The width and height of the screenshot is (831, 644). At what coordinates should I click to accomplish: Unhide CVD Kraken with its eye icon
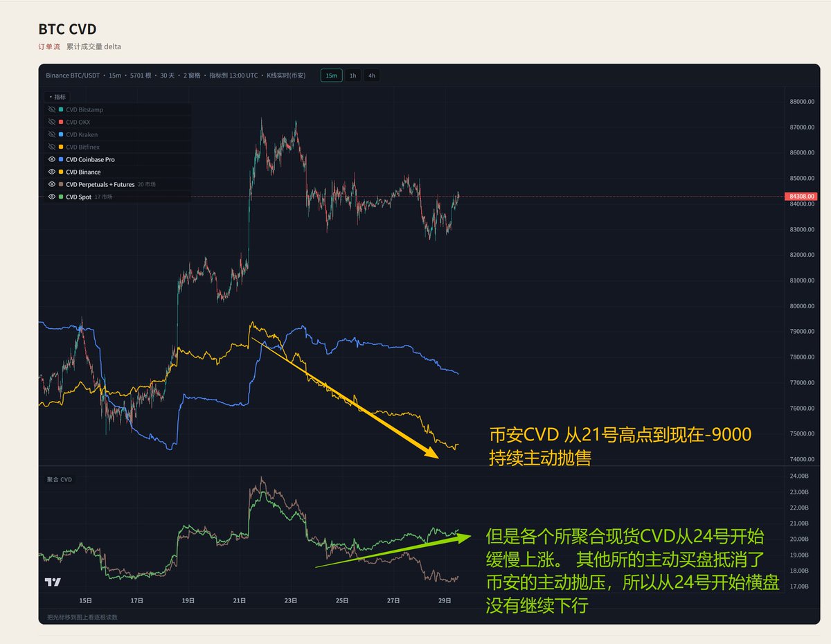point(52,134)
